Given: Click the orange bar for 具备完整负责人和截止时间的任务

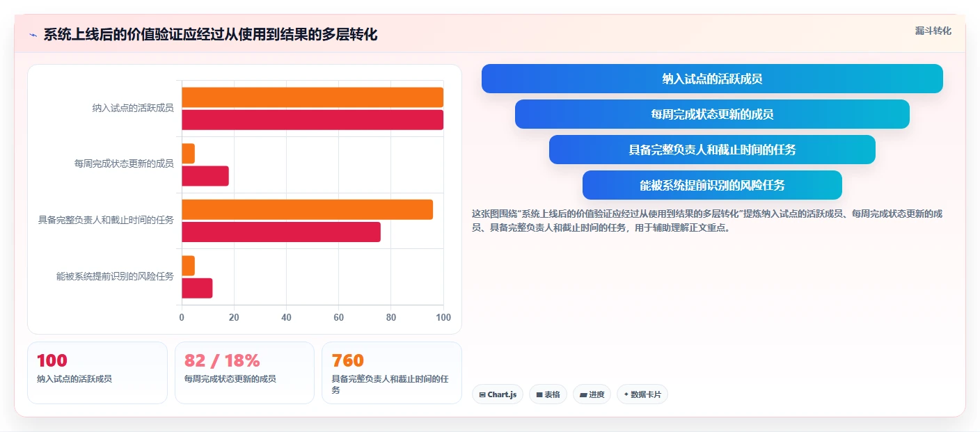Looking at the screenshot, I should (x=307, y=209).
